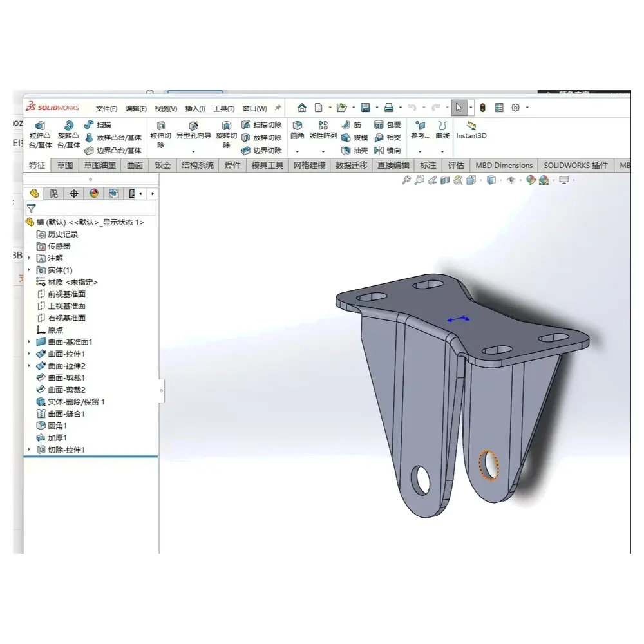Open the dropdown arrow beside the Save icon
The width and height of the screenshot is (644, 644).
click(x=377, y=108)
